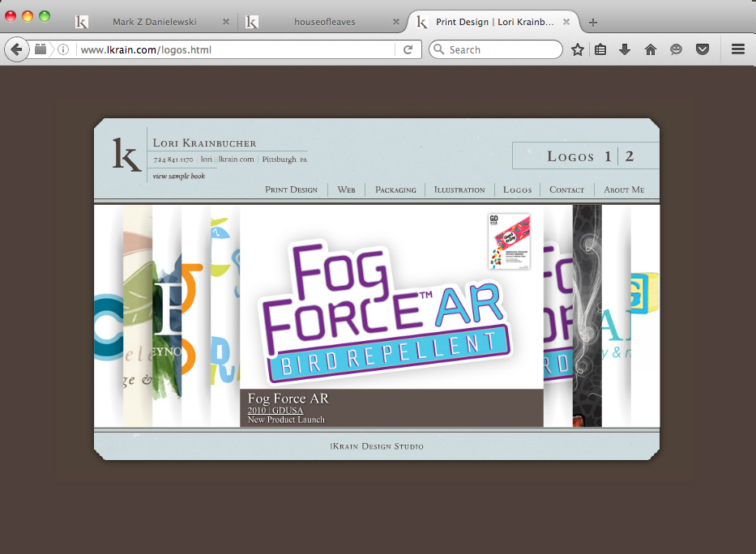Click the chat bubble smiley icon

tap(677, 49)
